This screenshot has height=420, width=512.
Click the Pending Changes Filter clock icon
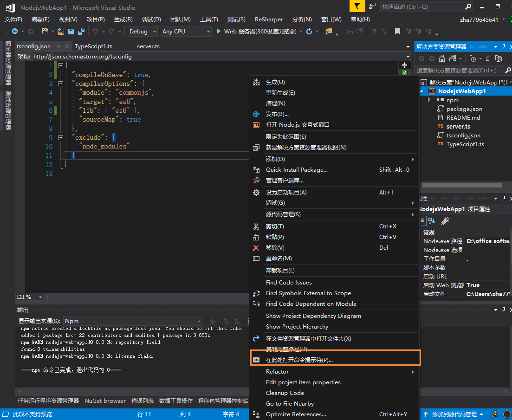(x=473, y=58)
